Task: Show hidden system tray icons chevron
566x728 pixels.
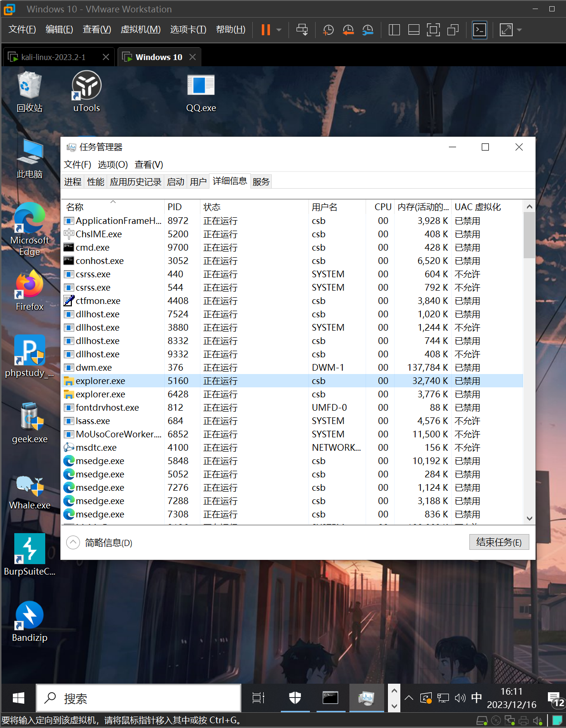Action: tap(409, 698)
